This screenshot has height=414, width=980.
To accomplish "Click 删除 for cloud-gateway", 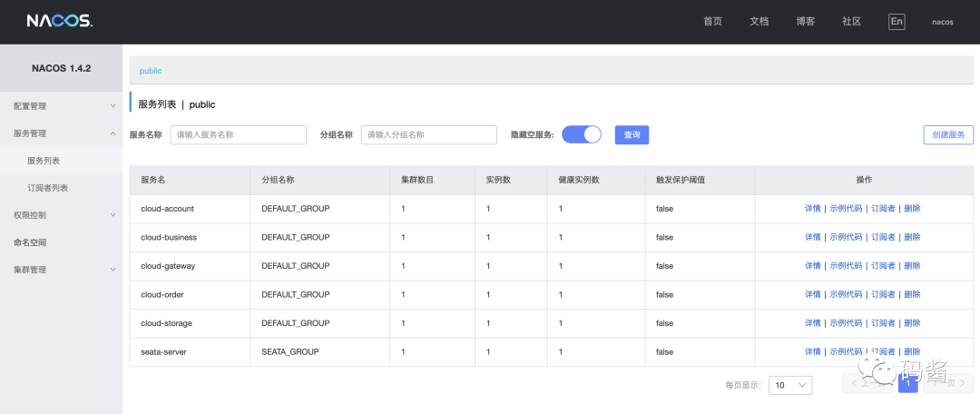I will point(913,266).
